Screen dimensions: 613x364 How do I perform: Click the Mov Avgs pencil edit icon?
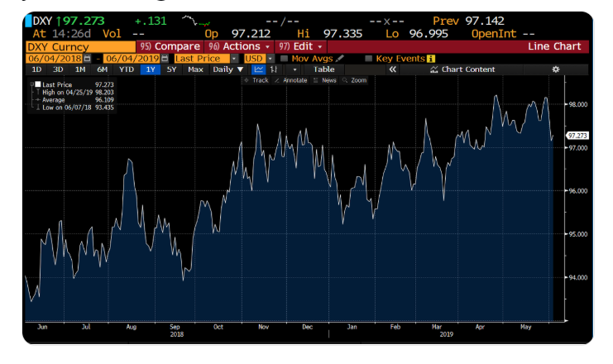(340, 59)
